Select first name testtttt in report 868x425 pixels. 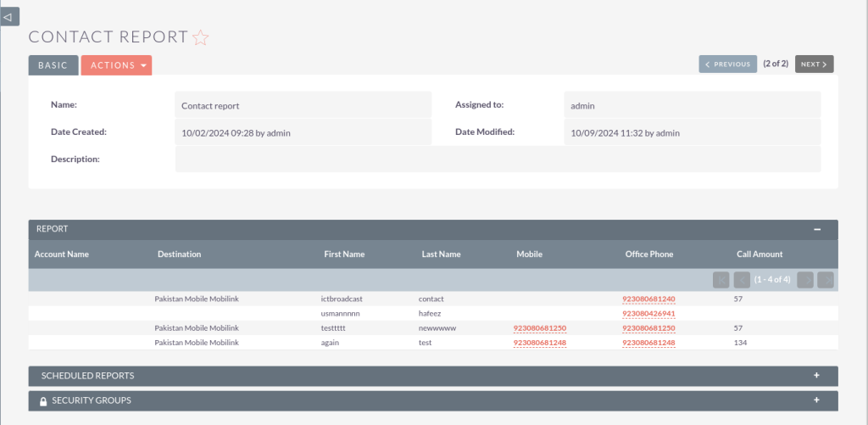coord(333,328)
